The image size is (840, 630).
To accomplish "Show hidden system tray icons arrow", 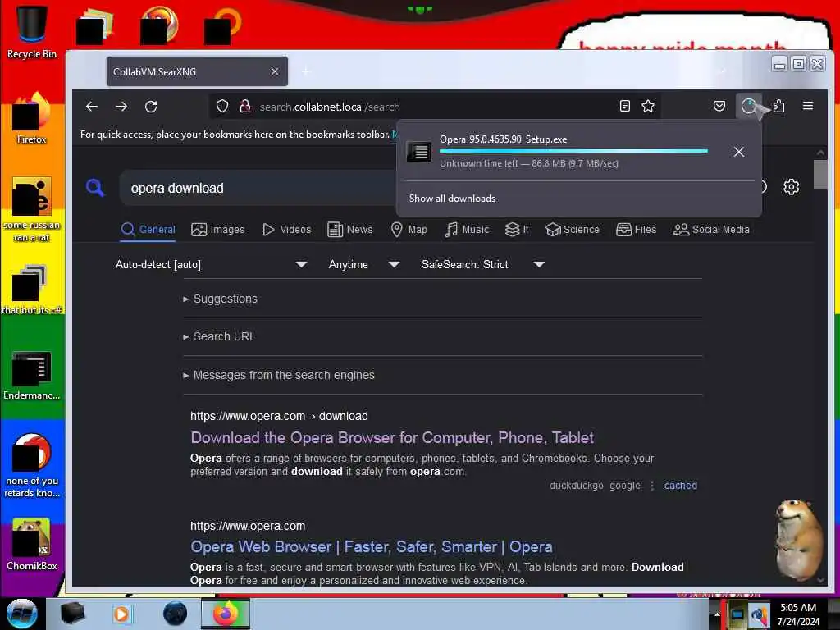I will (x=717, y=614).
